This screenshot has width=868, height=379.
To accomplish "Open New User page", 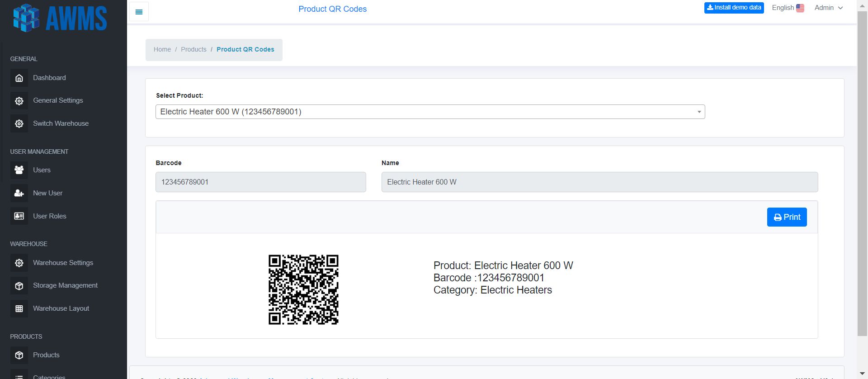I will click(47, 193).
